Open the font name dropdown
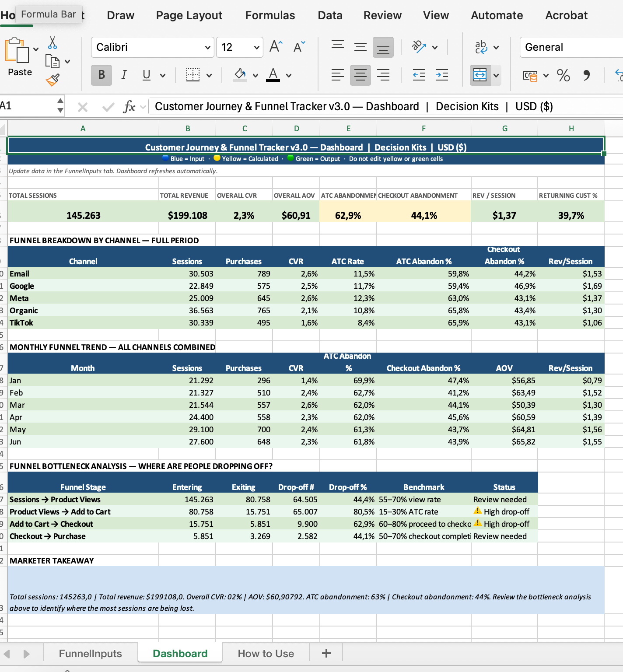Viewport: 623px width, 672px height. coord(207,47)
